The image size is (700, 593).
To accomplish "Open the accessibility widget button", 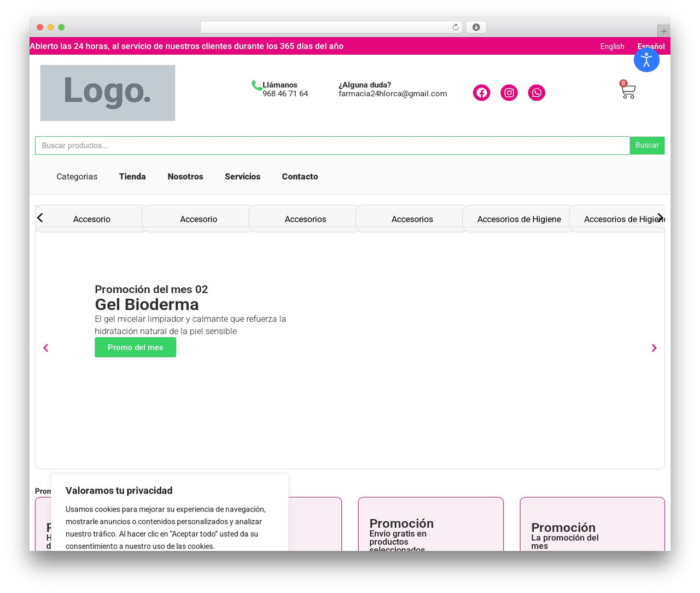I will 646,59.
